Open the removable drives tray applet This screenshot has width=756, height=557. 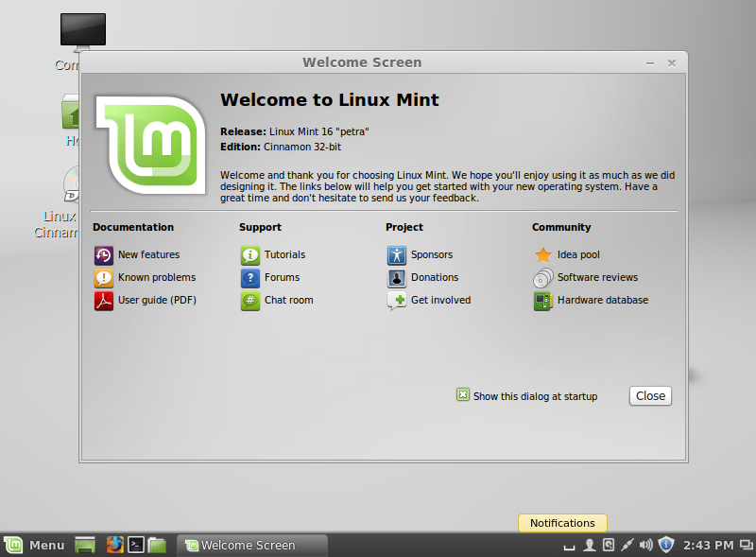click(609, 546)
